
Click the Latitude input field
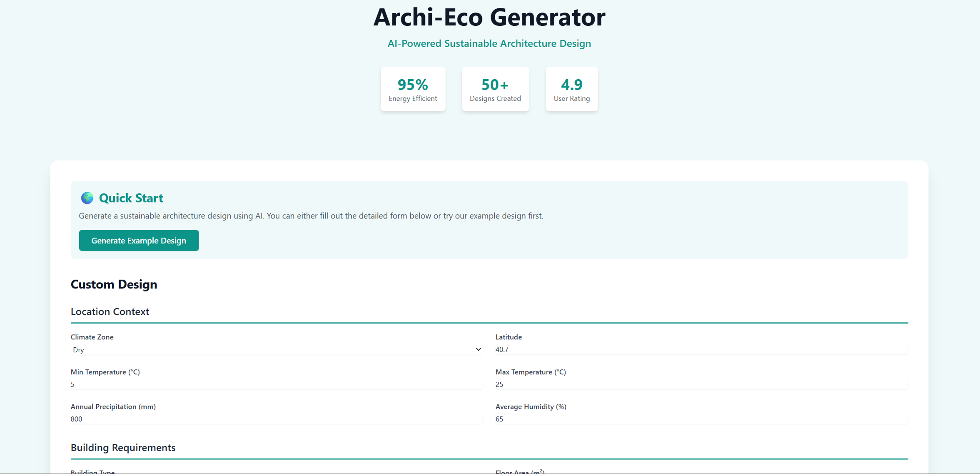point(701,349)
